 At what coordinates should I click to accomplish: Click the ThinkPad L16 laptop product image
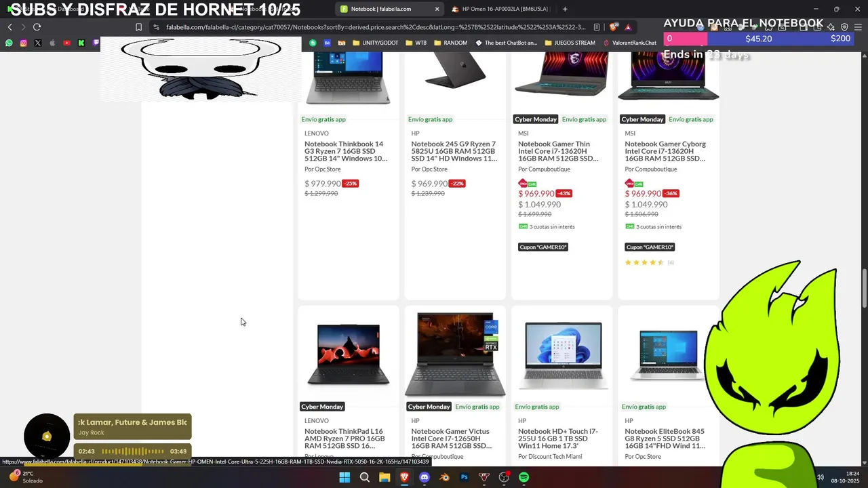(x=349, y=354)
